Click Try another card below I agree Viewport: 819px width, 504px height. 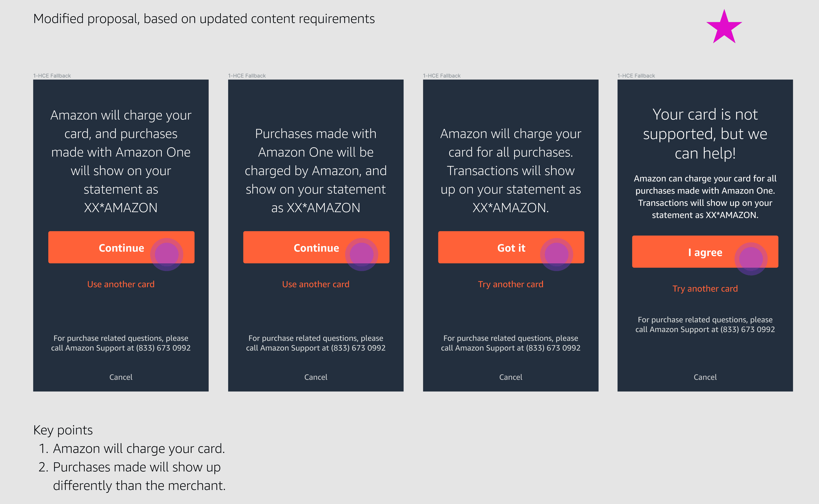(705, 288)
